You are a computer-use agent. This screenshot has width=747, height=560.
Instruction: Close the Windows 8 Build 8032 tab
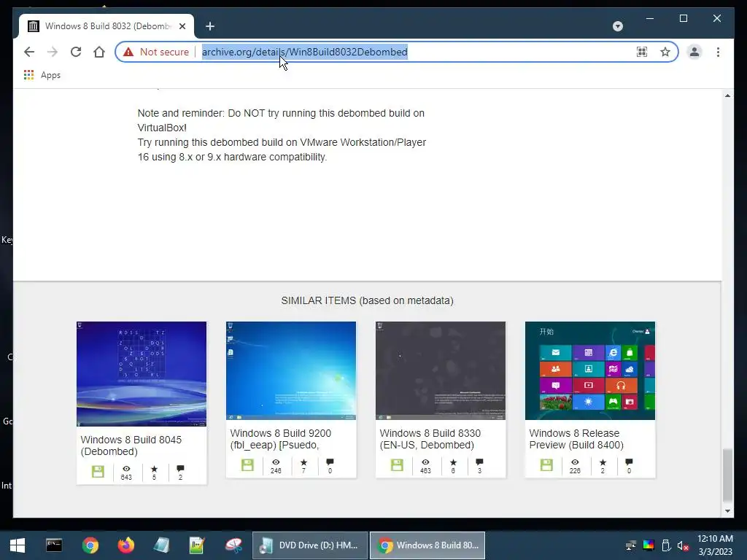point(182,26)
